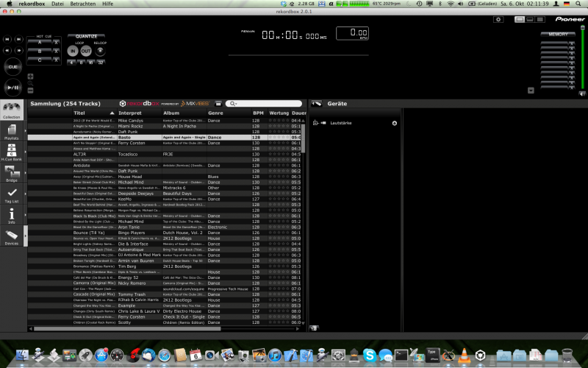Expand the H.Cue Bank panel arrow
This screenshot has width=588, height=368.
tap(26, 152)
